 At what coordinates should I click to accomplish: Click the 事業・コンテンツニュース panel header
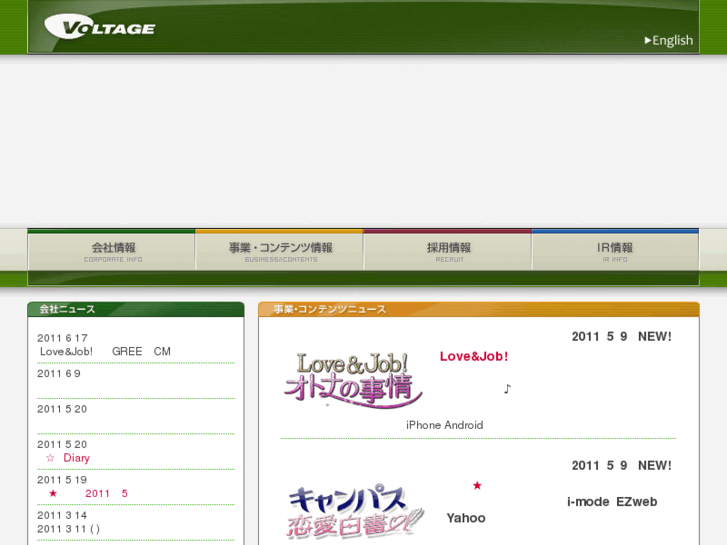[478, 309]
